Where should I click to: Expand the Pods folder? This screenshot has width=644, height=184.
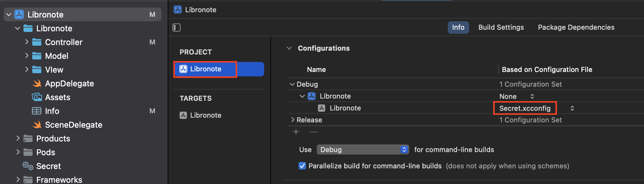point(18,152)
